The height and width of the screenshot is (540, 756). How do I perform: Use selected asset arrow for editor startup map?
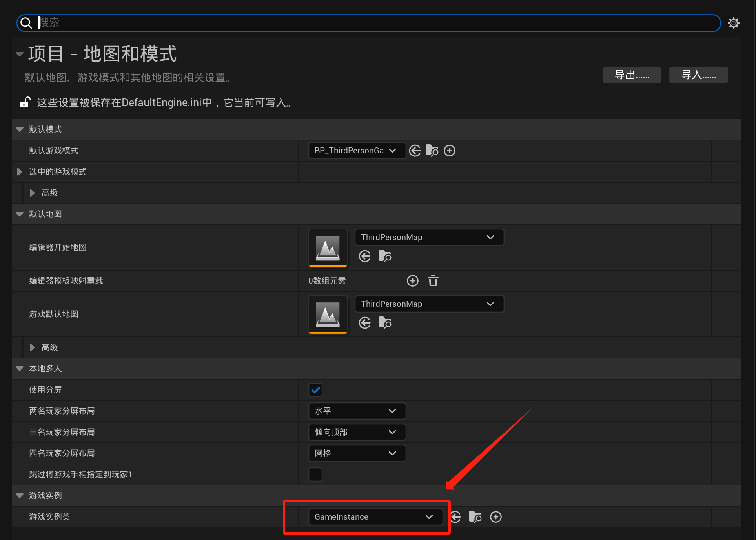(364, 256)
